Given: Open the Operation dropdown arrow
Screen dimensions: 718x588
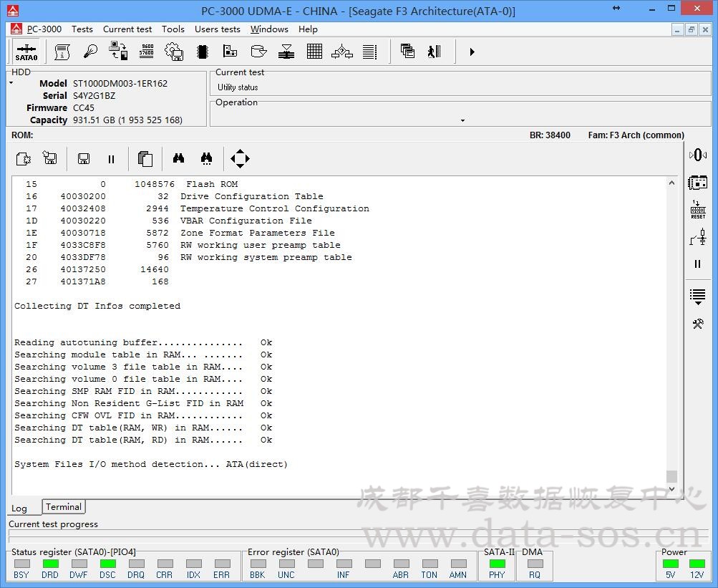Looking at the screenshot, I should (462, 120).
